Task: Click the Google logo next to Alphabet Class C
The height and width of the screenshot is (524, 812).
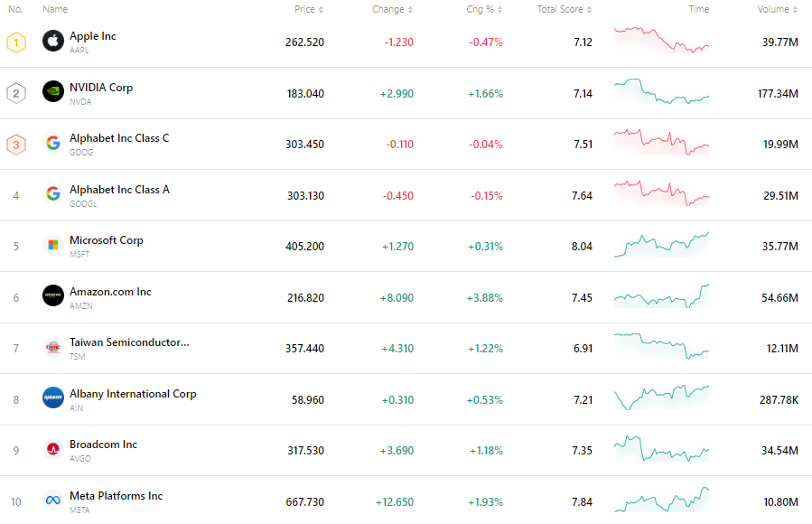Action: click(x=52, y=143)
